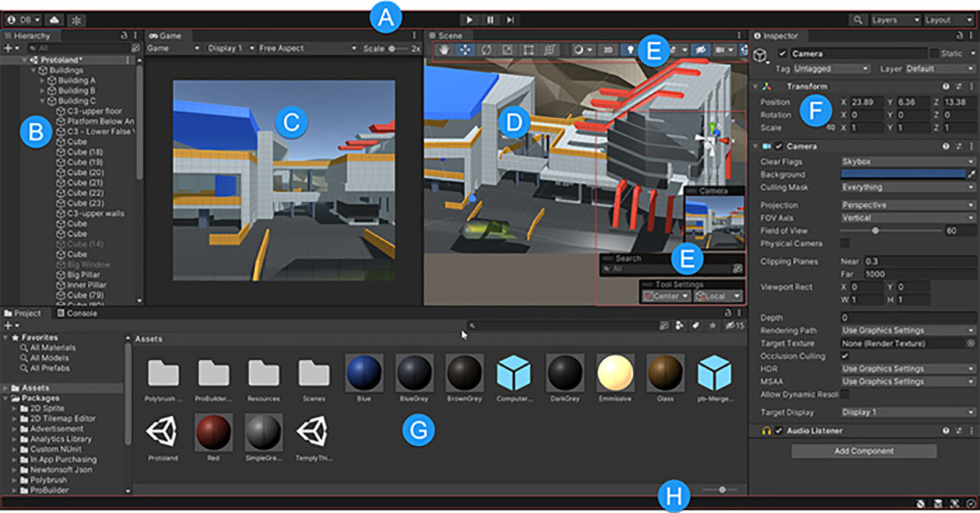Toggle the Camera object active checkbox
Viewport: 980px width, 513px height.
[782, 53]
